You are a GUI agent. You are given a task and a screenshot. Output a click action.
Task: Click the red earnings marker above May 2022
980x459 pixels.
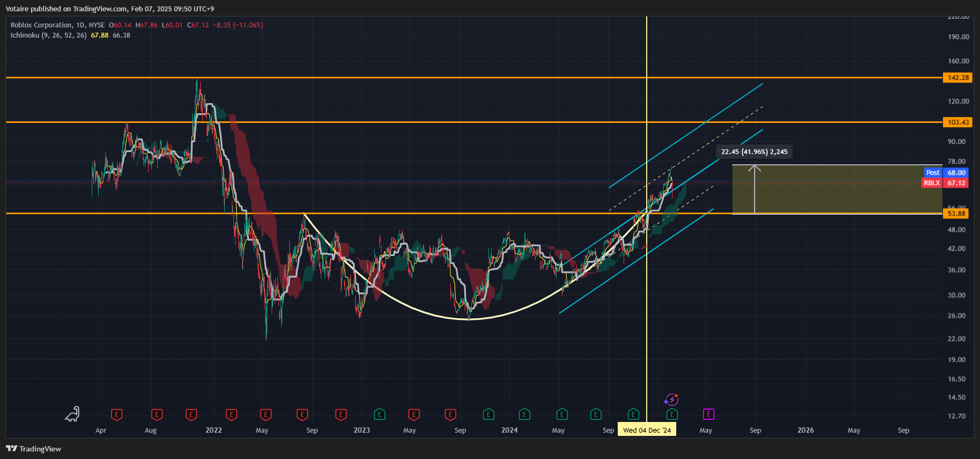point(266,414)
